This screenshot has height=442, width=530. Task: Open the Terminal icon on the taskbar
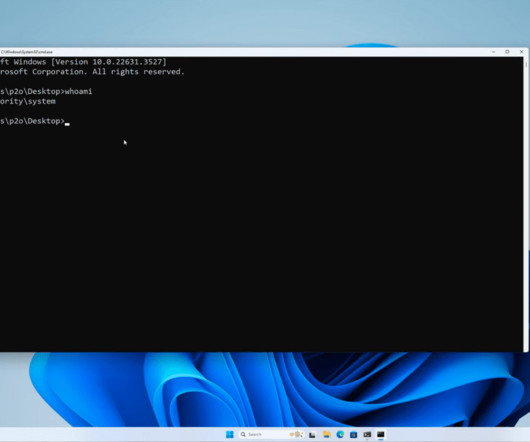point(367,435)
